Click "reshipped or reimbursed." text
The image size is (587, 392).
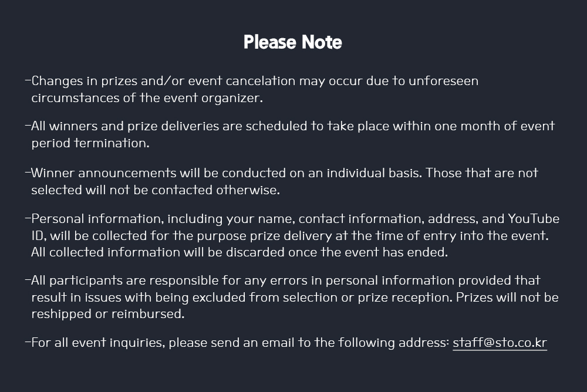(108, 314)
